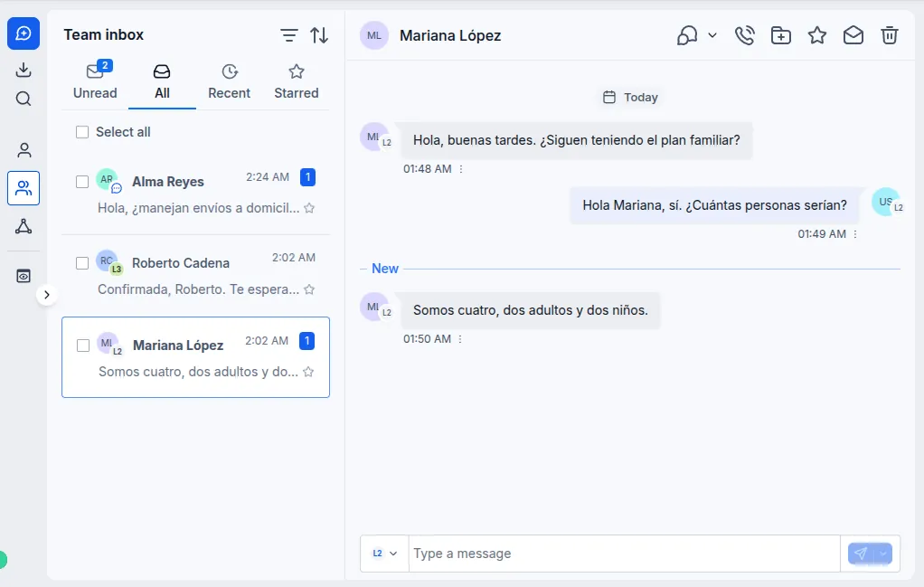Click the ML avatar in chat header
Screen dimensions: 924x587
point(374,35)
